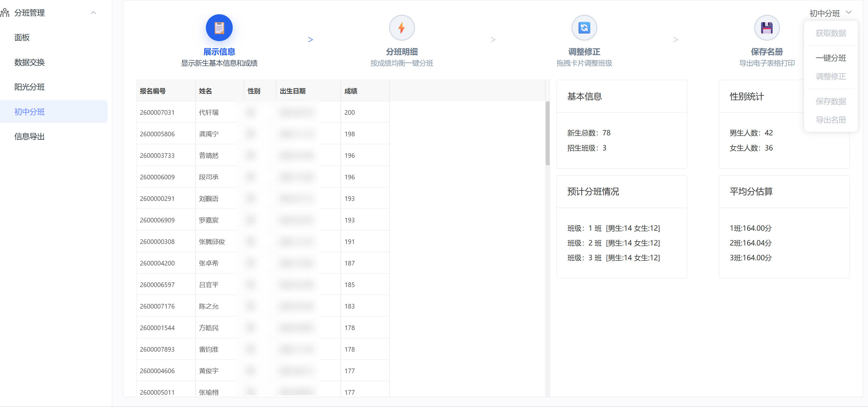Click student name 张腾邱俊
This screenshot has height=407, width=868.
pos(212,242)
